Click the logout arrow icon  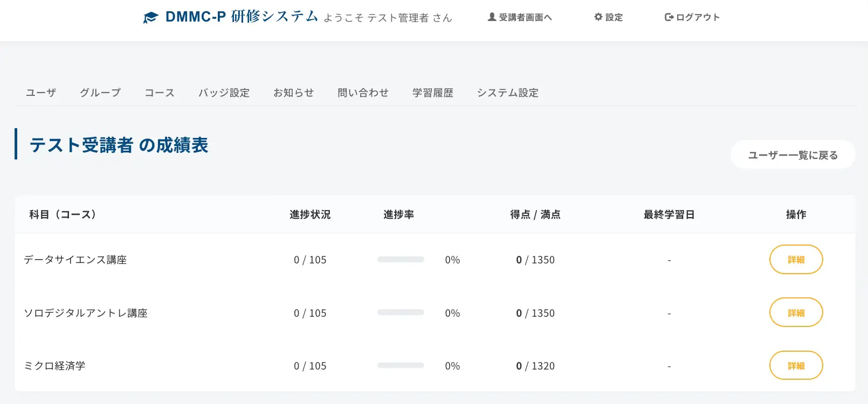(x=669, y=17)
